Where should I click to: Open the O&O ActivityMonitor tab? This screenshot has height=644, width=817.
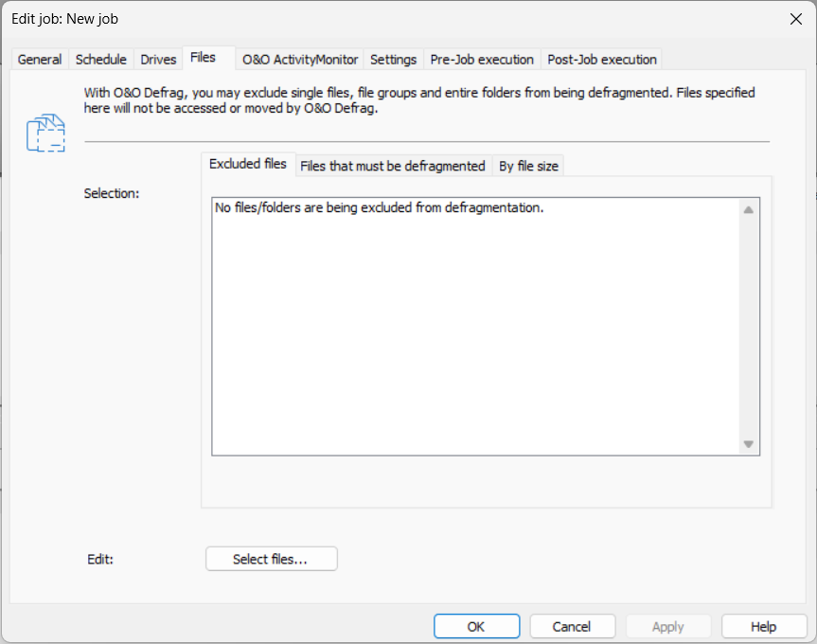(300, 60)
